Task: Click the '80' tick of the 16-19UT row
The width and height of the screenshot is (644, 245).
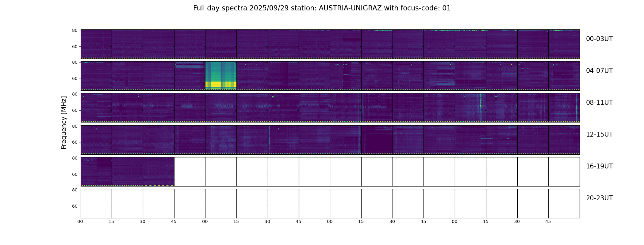Action: (x=75, y=158)
